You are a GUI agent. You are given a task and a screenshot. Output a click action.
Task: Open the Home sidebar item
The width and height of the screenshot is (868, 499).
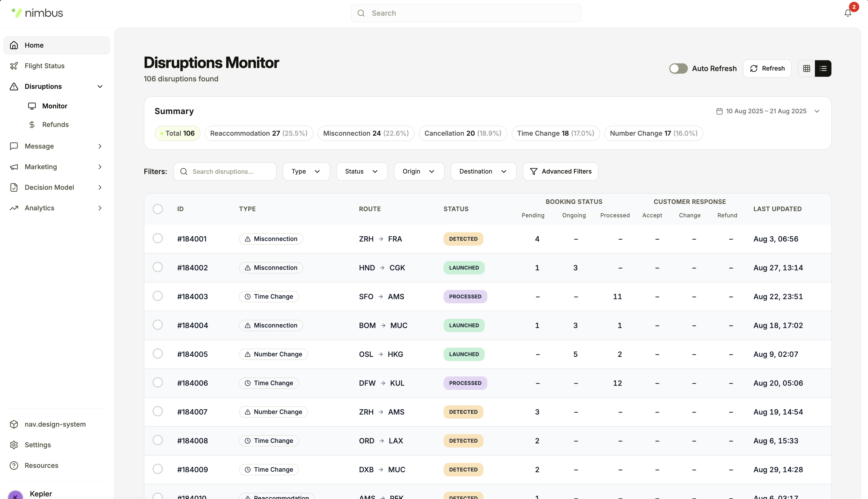(34, 45)
